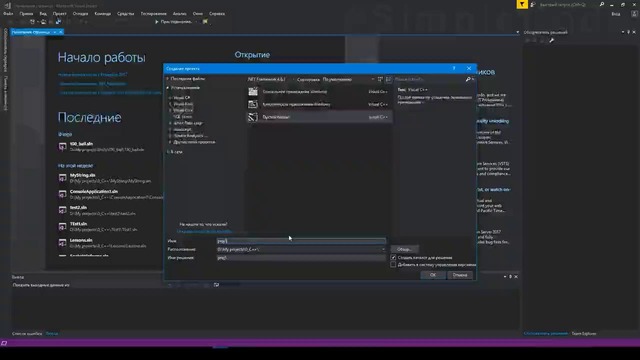Open MyString.sln recent solution icon

click(x=62, y=178)
